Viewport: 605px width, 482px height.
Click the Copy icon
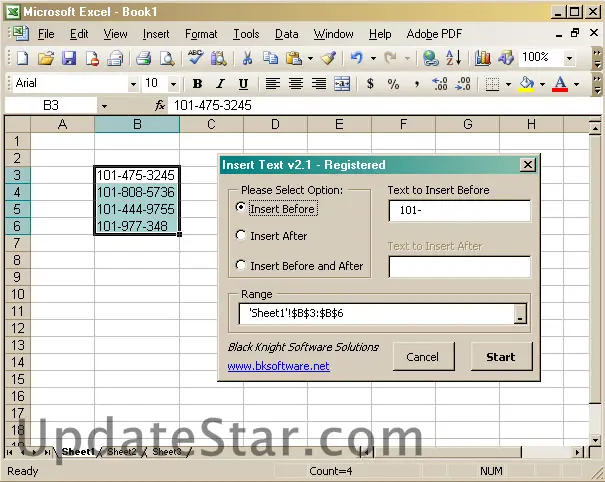270,58
